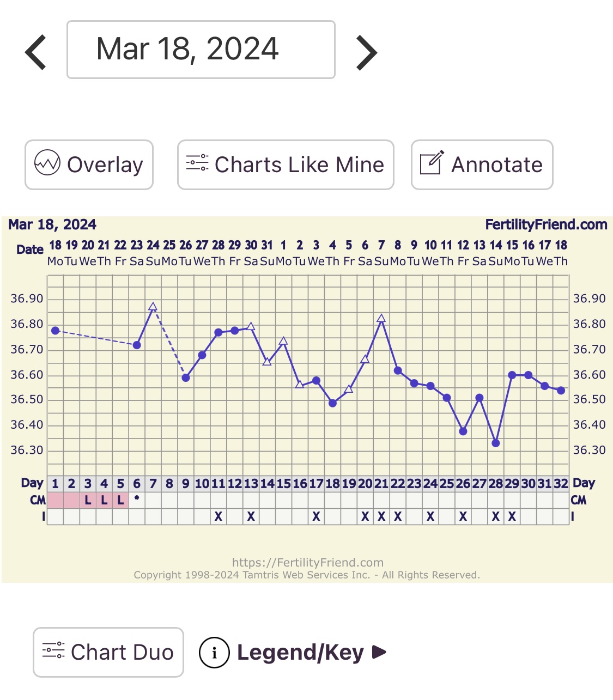Go to the next chart with right chevron

tap(366, 52)
